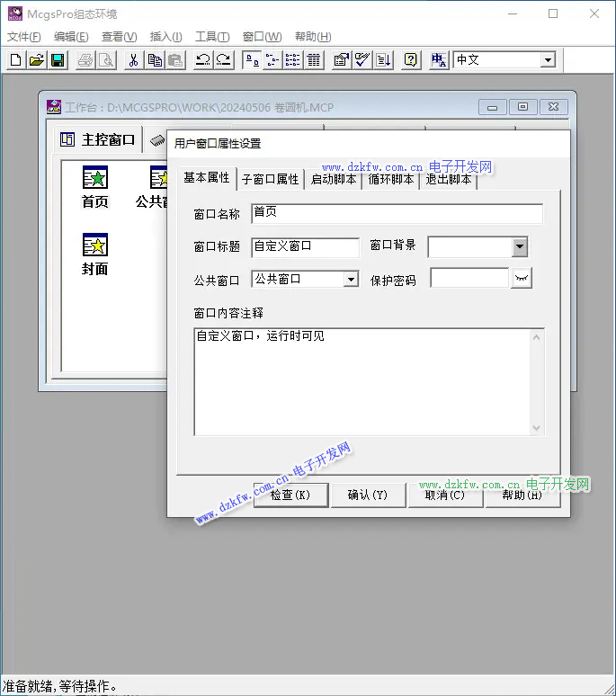Click the 窗口名称 input field
The width and height of the screenshot is (616, 696).
click(x=397, y=213)
